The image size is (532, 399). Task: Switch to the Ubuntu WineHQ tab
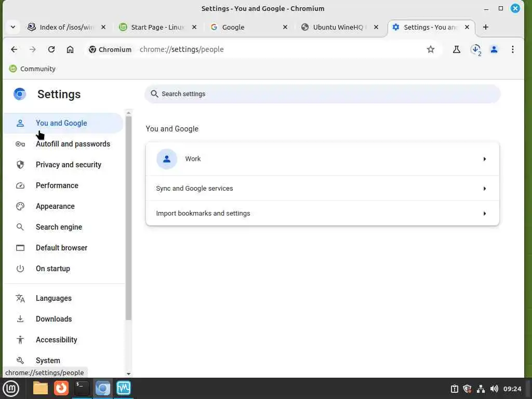(x=339, y=27)
